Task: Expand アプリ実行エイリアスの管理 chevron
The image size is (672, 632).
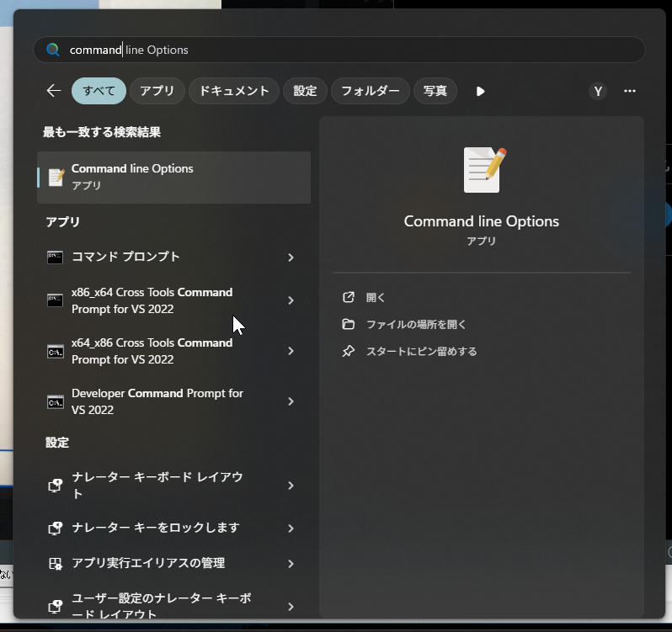Action: click(291, 564)
